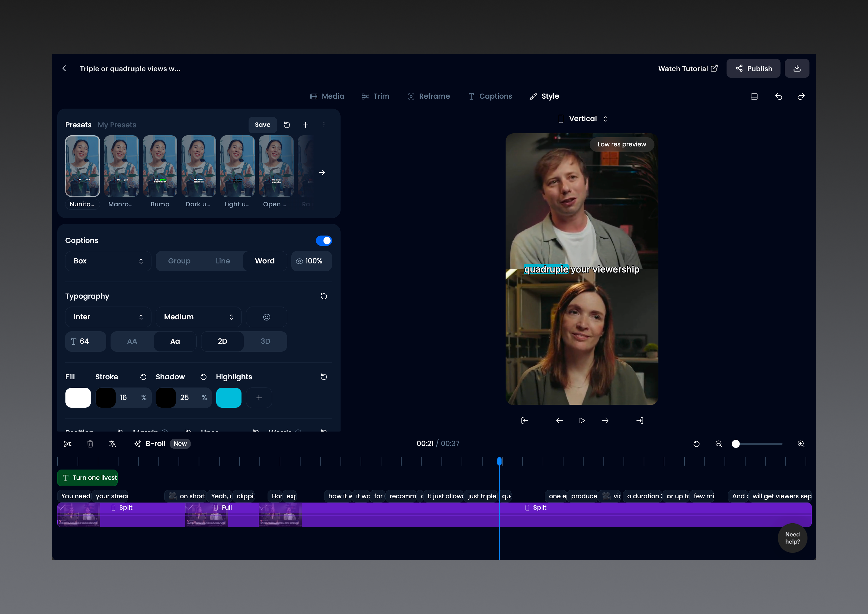Open the emoji picker in Typography
The image size is (868, 614).
coord(266,317)
